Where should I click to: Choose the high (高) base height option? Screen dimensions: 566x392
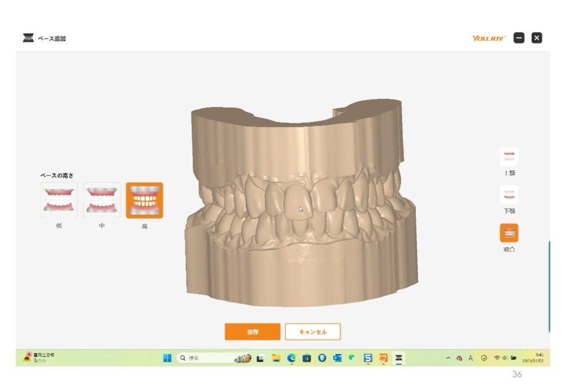144,200
